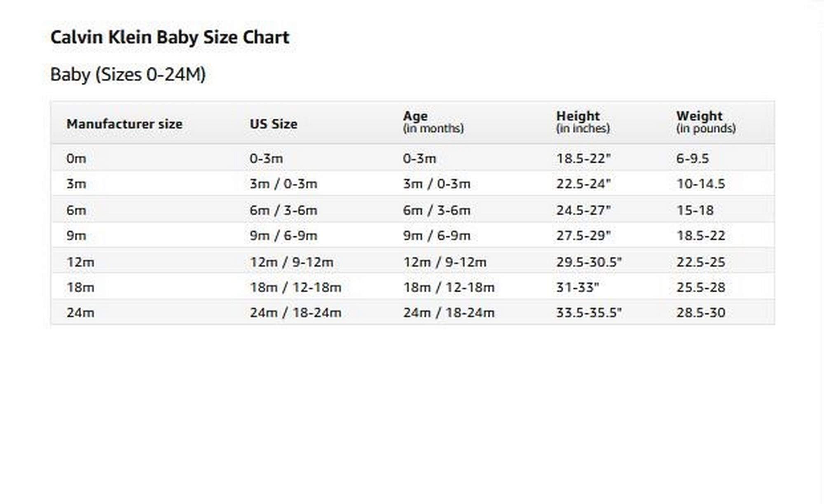Click the Baby (Sizes 0-24M) subtitle
The image size is (824, 504).
(x=128, y=75)
